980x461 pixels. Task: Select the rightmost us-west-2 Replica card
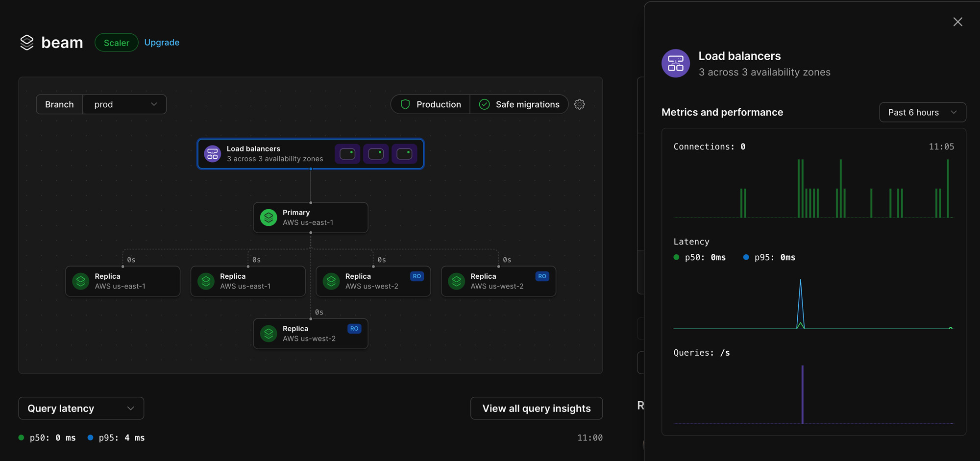click(x=499, y=281)
